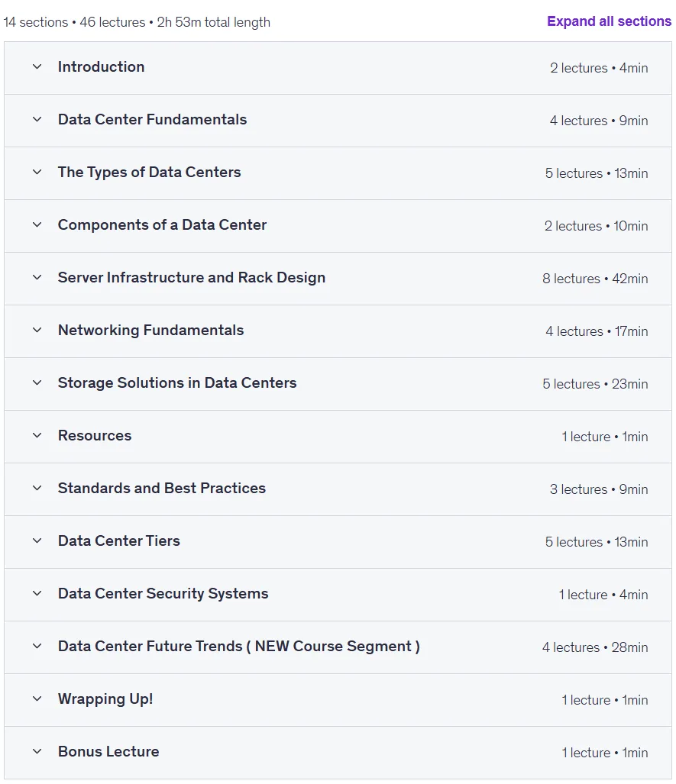Screen dimensions: 676x784
Task: Expand Data Center Fundamentals chevron
Action: coord(37,119)
